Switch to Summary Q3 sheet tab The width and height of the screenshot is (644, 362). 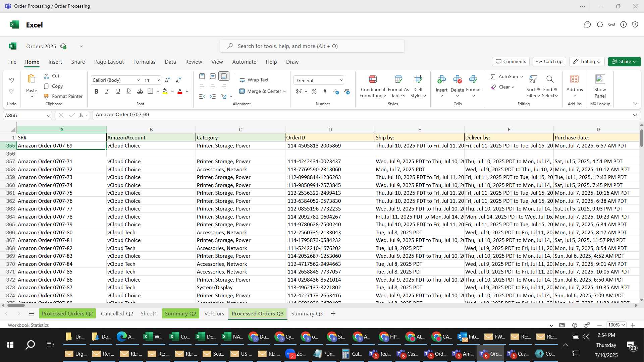(x=307, y=313)
